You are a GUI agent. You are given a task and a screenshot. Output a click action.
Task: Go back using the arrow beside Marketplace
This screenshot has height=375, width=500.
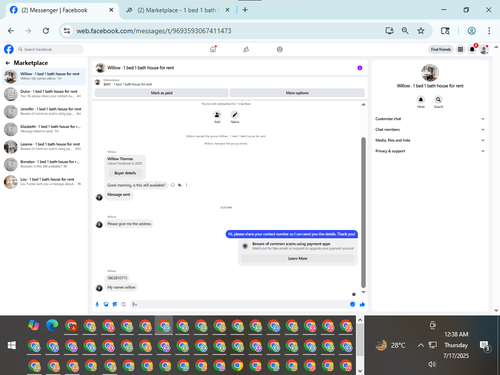[7, 63]
